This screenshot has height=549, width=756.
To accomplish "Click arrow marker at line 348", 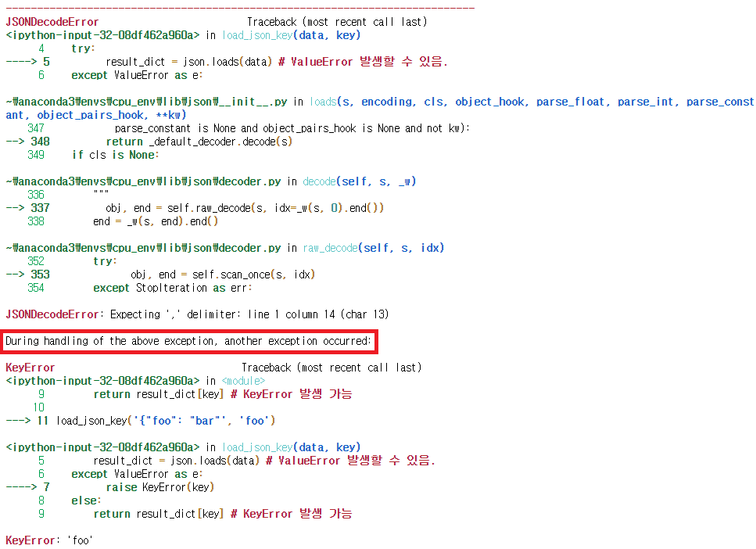I will [x=23, y=141].
